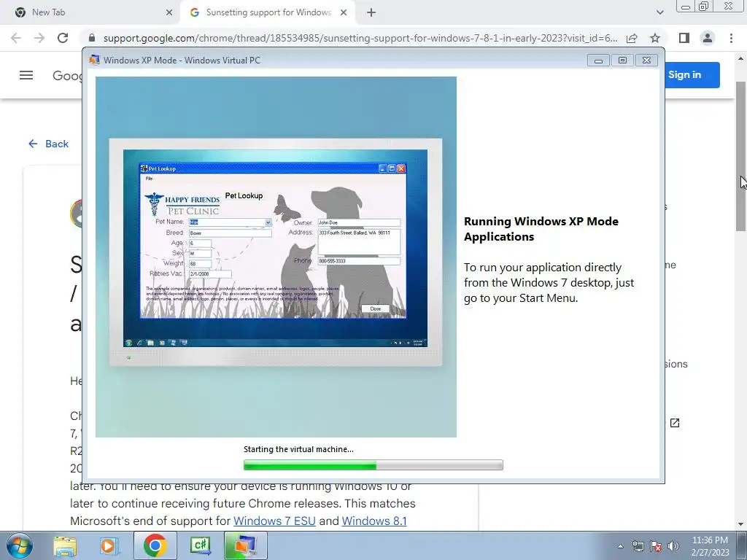Click Chrome's forward navigation arrow
This screenshot has height=560, width=747.
pyautogui.click(x=39, y=38)
